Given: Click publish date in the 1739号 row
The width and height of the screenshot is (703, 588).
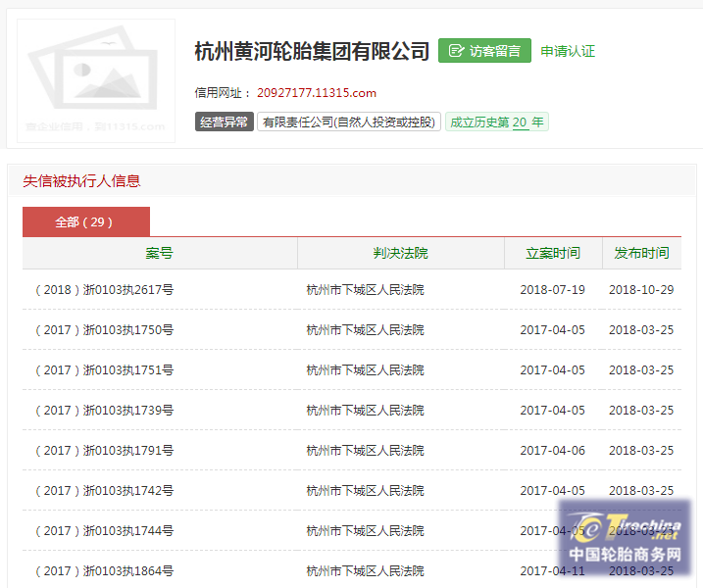Looking at the screenshot, I should click(x=641, y=410).
